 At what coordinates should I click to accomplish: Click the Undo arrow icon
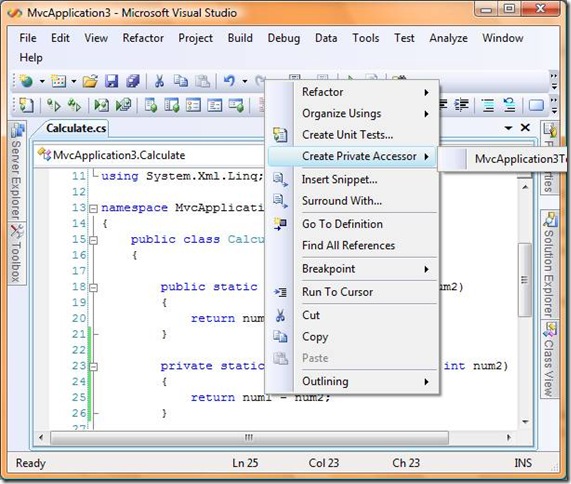(x=229, y=81)
